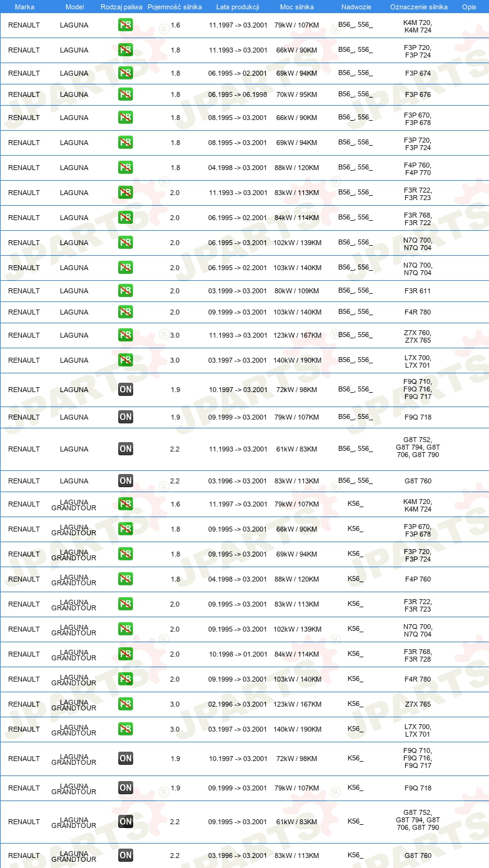Click the Marka column header
Viewport: 489px width, 868px height.
click(24, 7)
